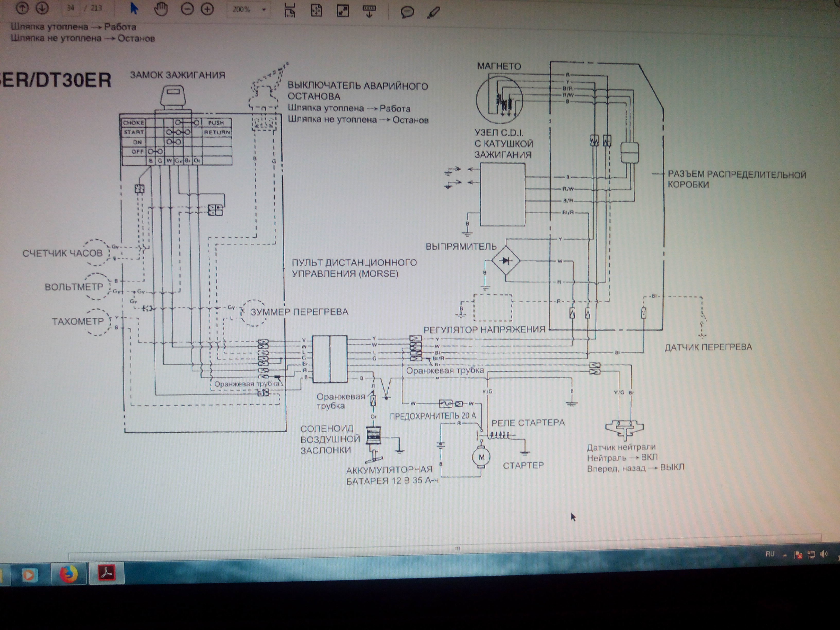This screenshot has height=630, width=840.
Task: Go to next page with down arrow
Action: [x=42, y=8]
